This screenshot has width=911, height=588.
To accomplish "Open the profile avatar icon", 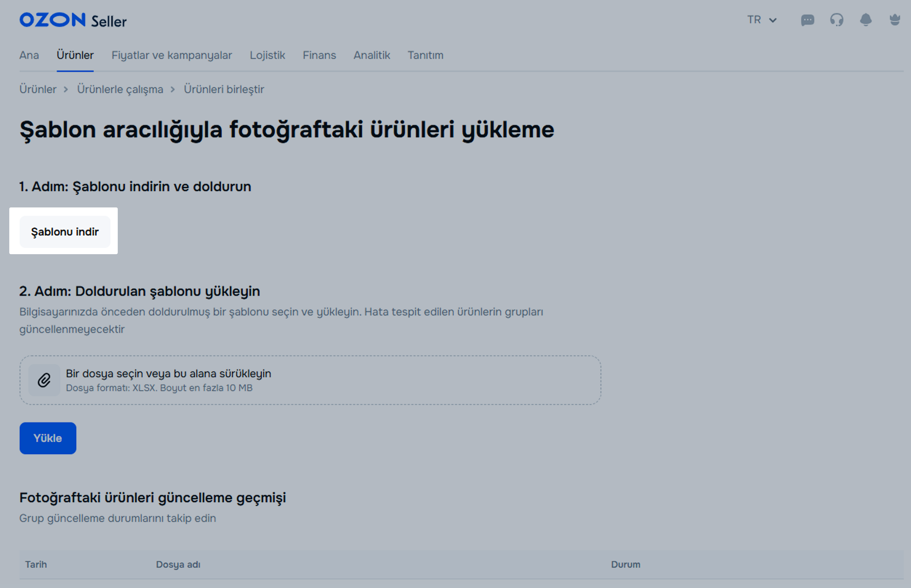I will [x=895, y=20].
